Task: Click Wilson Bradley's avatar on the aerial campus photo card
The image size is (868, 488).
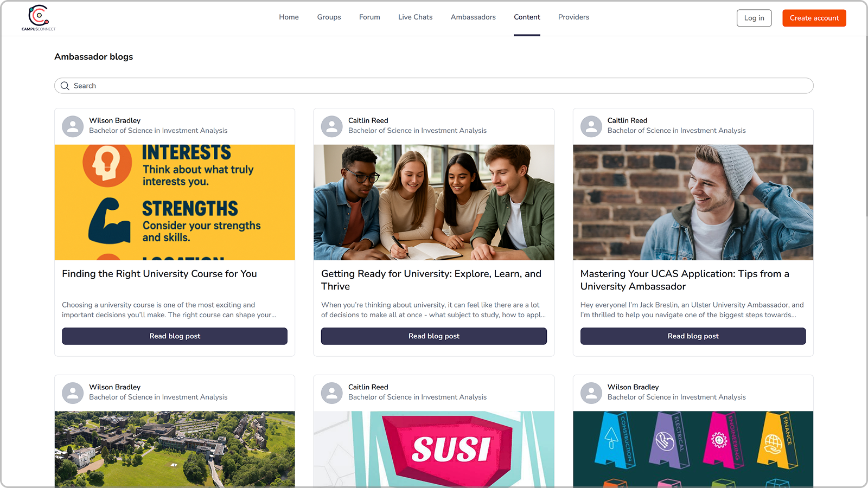Action: point(73,393)
